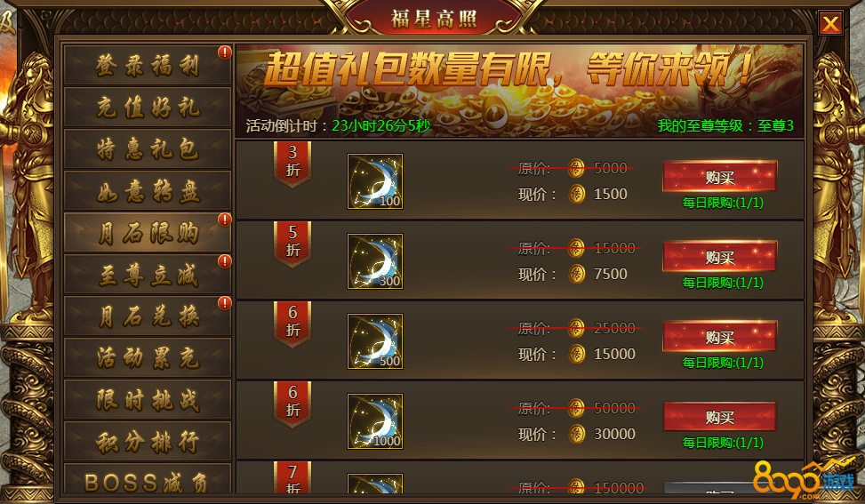Click the 5折 discount badge

tap(292, 244)
